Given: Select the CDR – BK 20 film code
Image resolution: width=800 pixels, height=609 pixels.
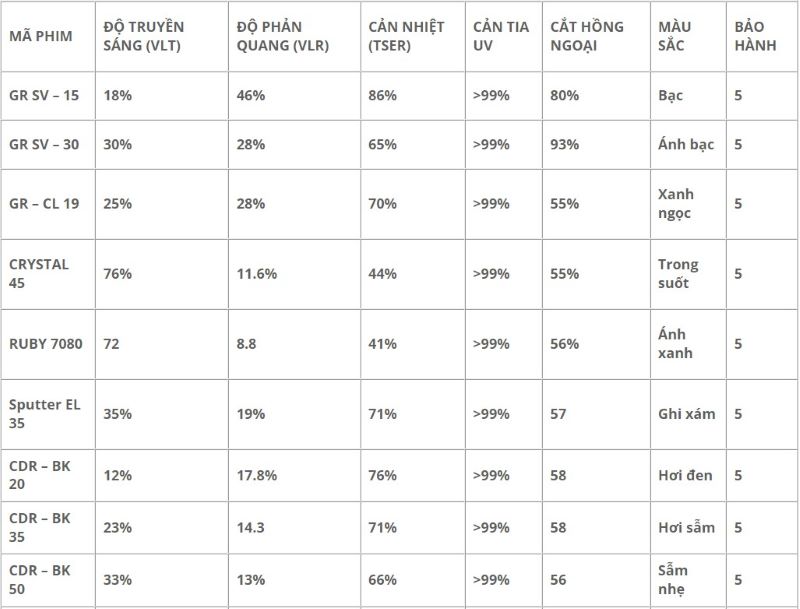Looking at the screenshot, I should (40, 475).
